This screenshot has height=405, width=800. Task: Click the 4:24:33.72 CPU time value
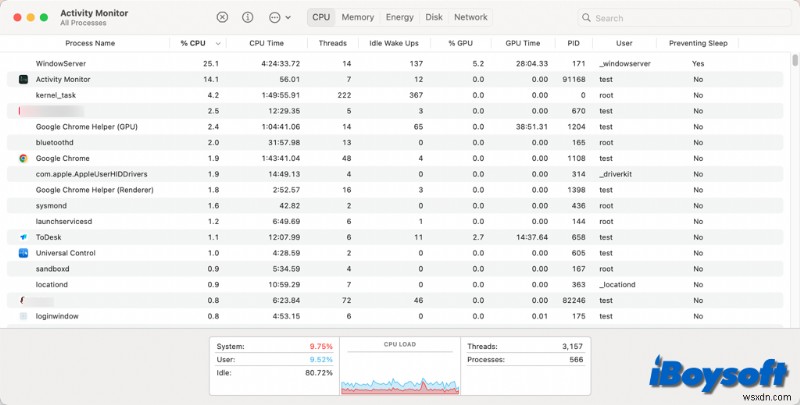pos(281,64)
